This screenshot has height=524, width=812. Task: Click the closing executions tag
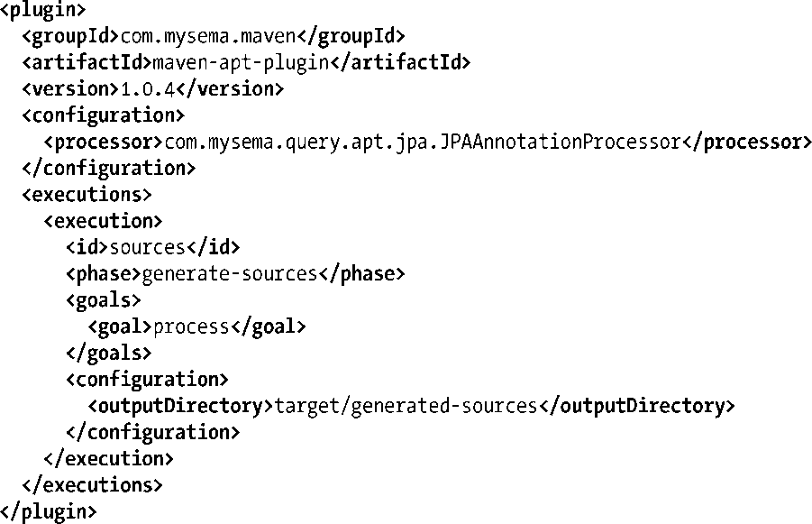pyautogui.click(x=92, y=485)
